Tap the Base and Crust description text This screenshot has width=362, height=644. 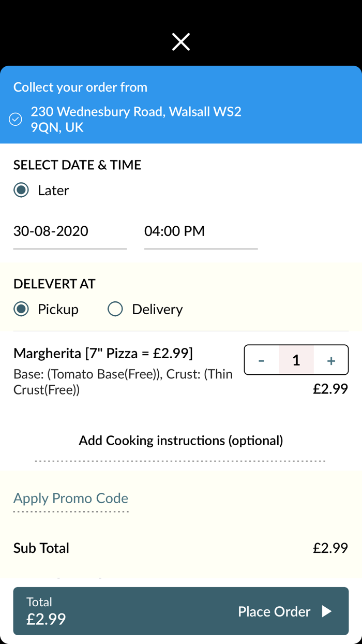[123, 382]
